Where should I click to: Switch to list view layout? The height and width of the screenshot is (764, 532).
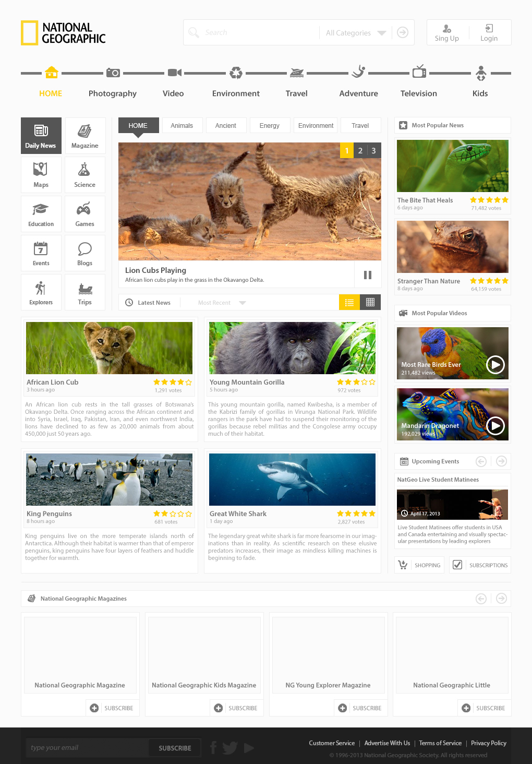(349, 302)
